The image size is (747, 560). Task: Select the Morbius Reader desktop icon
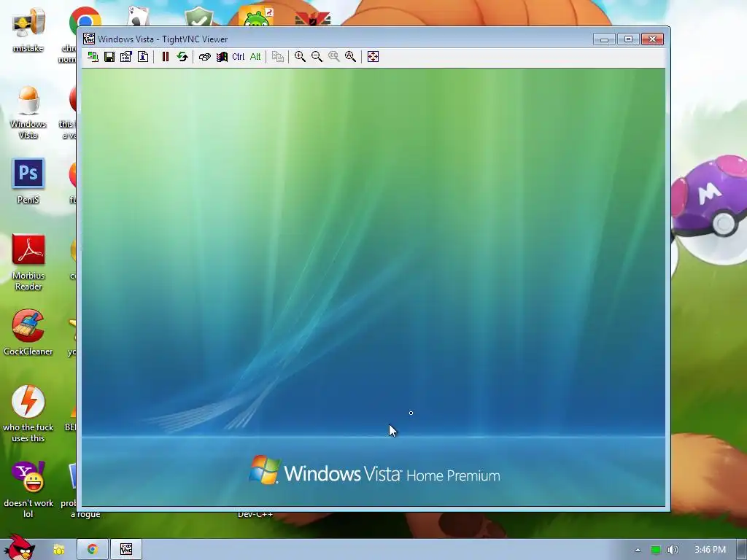[x=28, y=262]
